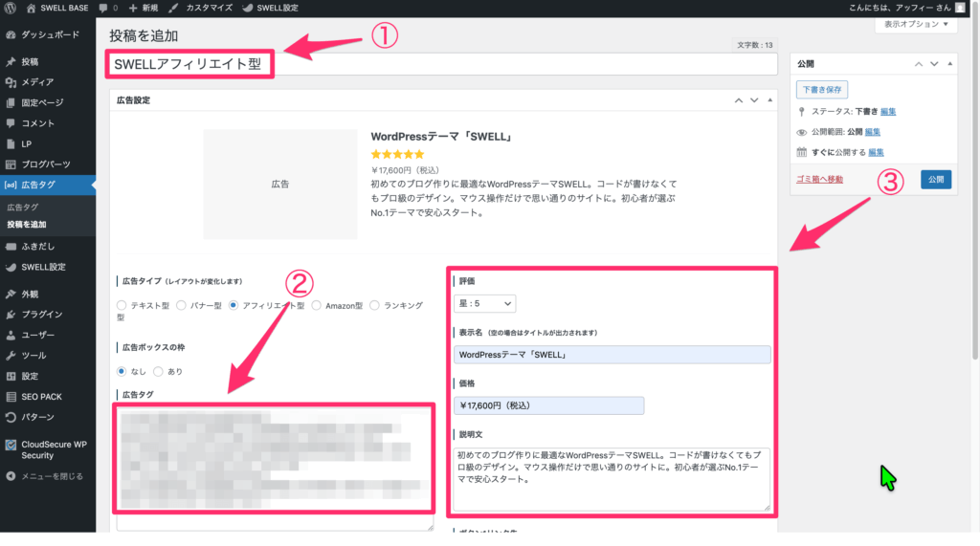Image resolution: width=980 pixels, height=546 pixels.
Task: Click the Tools wrench icon in sidebar
Action: 11,356
